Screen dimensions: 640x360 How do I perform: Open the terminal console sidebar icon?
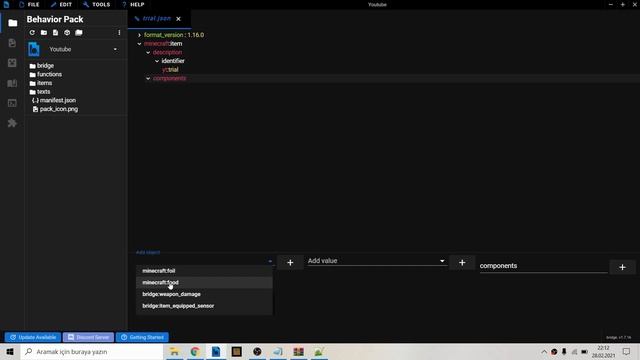pos(12,103)
